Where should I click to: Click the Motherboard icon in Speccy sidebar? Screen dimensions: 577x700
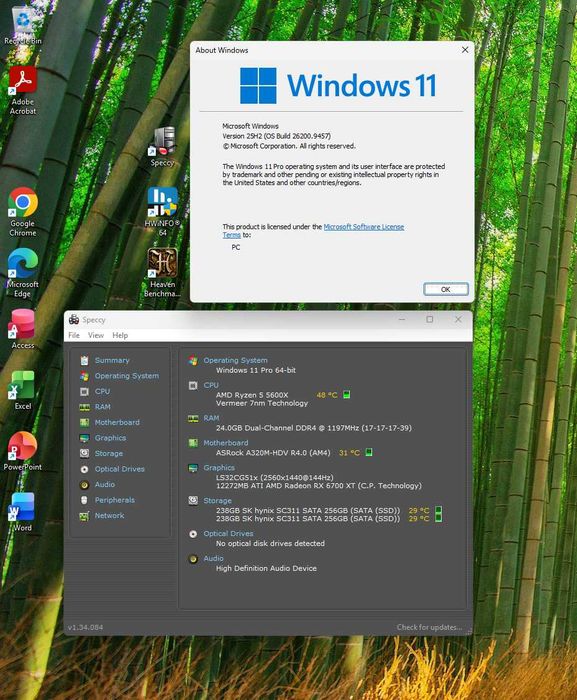(x=84, y=422)
